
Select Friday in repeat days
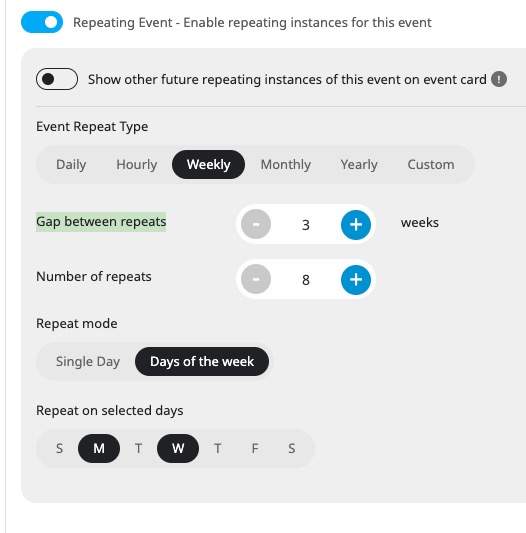click(255, 448)
